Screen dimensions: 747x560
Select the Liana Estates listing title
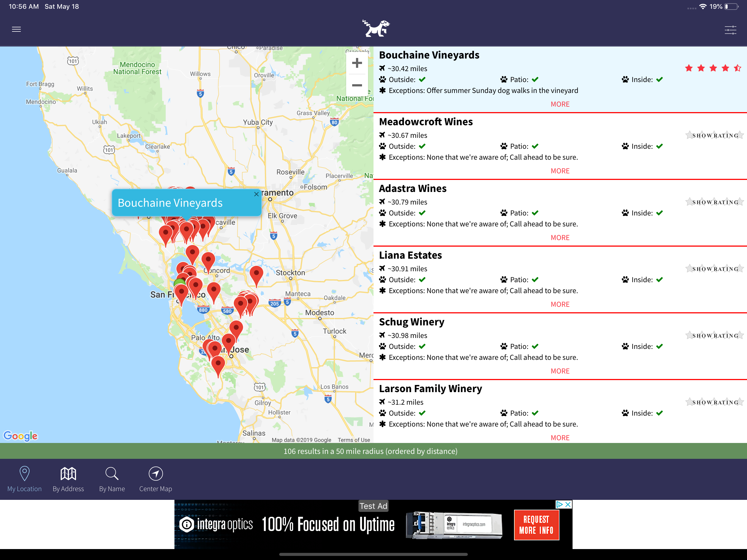[410, 255]
